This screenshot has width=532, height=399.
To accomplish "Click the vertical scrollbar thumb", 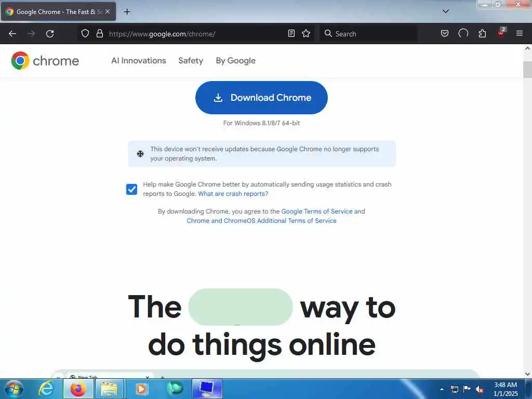I will [x=527, y=70].
